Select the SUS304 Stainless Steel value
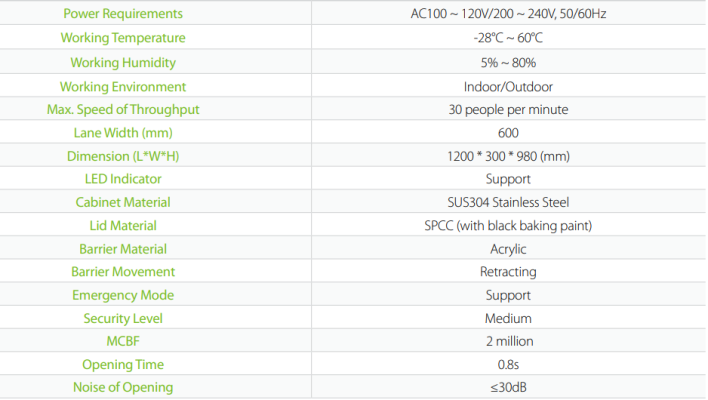The width and height of the screenshot is (708, 400). [508, 202]
